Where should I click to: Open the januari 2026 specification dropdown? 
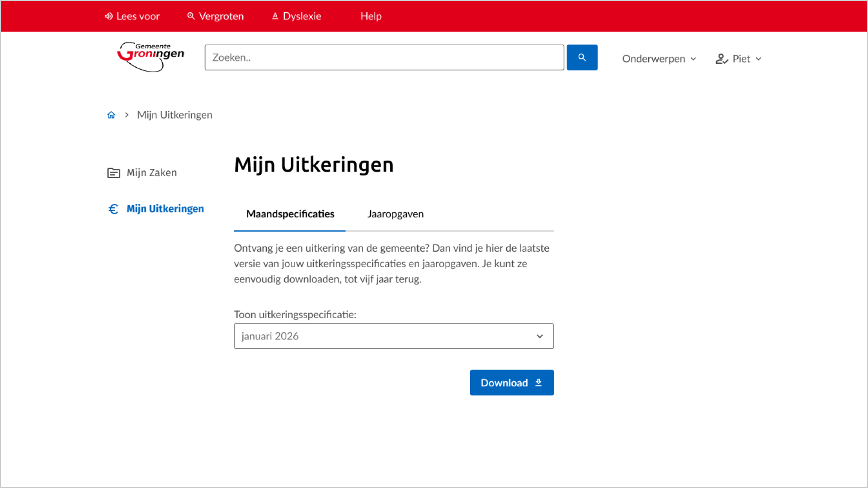click(x=394, y=336)
